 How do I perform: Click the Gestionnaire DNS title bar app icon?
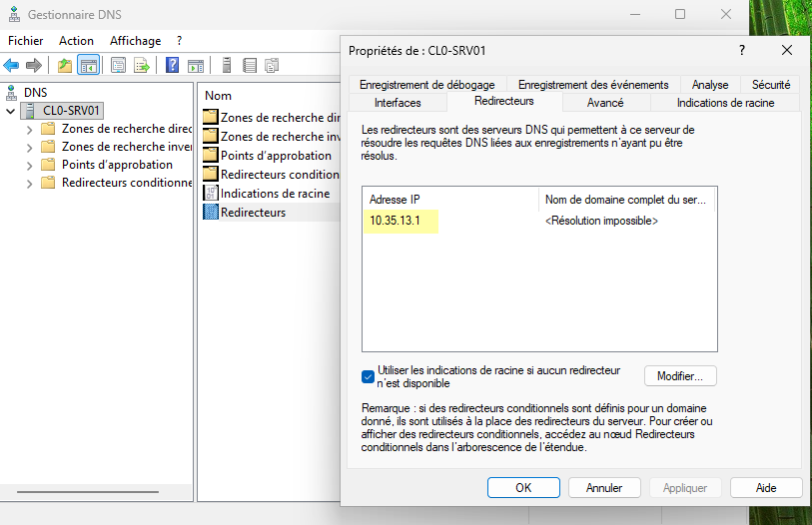click(14, 15)
